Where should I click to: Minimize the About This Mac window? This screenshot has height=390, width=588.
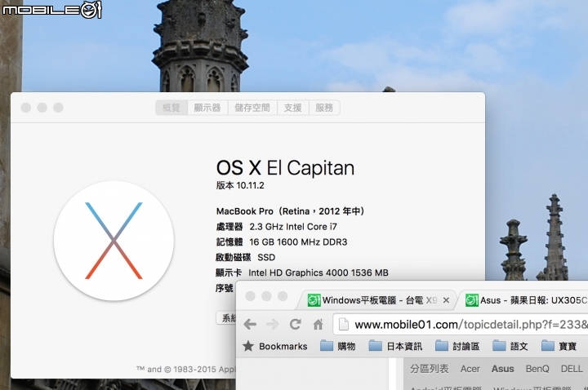click(x=42, y=108)
